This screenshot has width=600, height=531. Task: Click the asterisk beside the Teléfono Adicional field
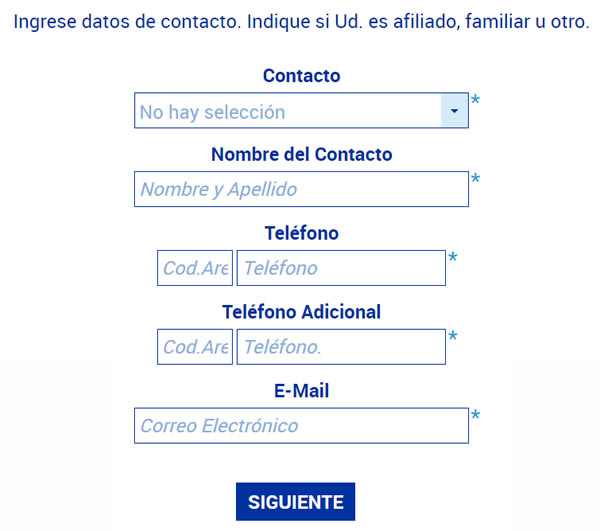point(453,336)
